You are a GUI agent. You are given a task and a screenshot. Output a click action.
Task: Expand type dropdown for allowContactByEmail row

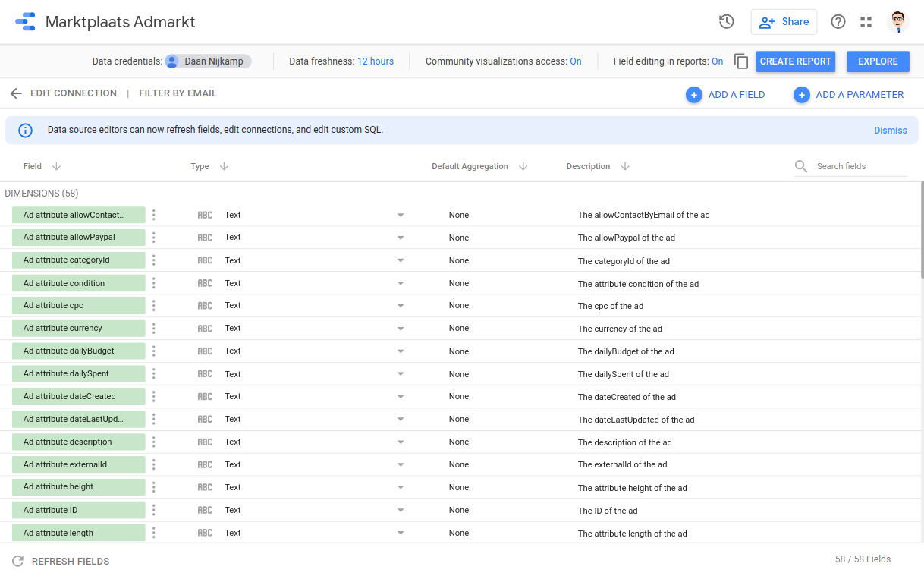[x=401, y=215]
